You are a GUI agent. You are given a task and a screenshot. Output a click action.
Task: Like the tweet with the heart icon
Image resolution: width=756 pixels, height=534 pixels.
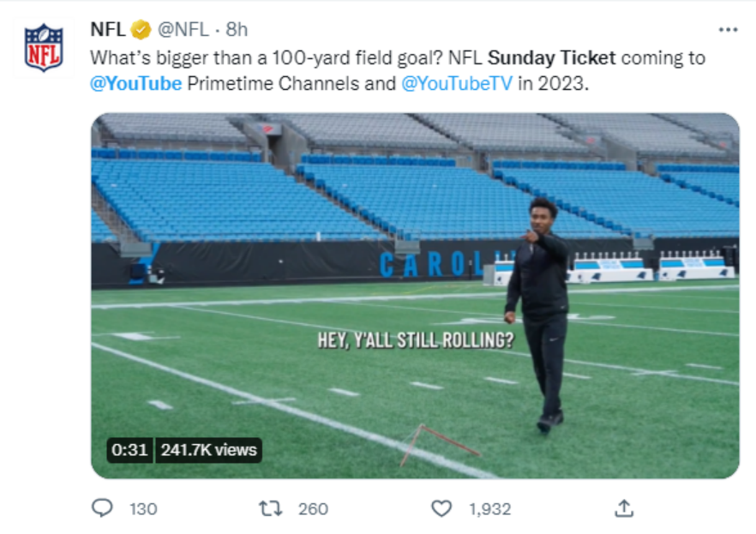441,508
